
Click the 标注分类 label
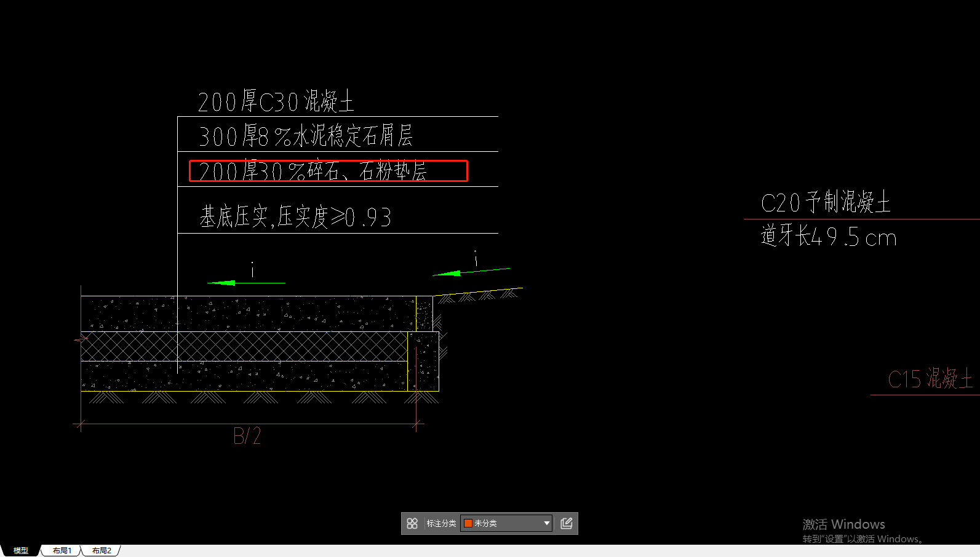441,523
